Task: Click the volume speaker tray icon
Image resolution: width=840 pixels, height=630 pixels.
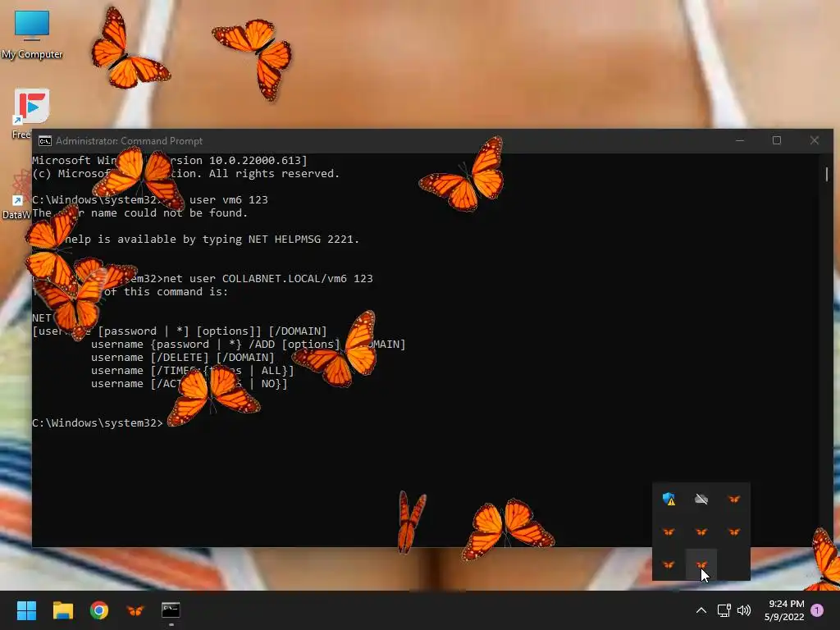Action: pos(744,610)
